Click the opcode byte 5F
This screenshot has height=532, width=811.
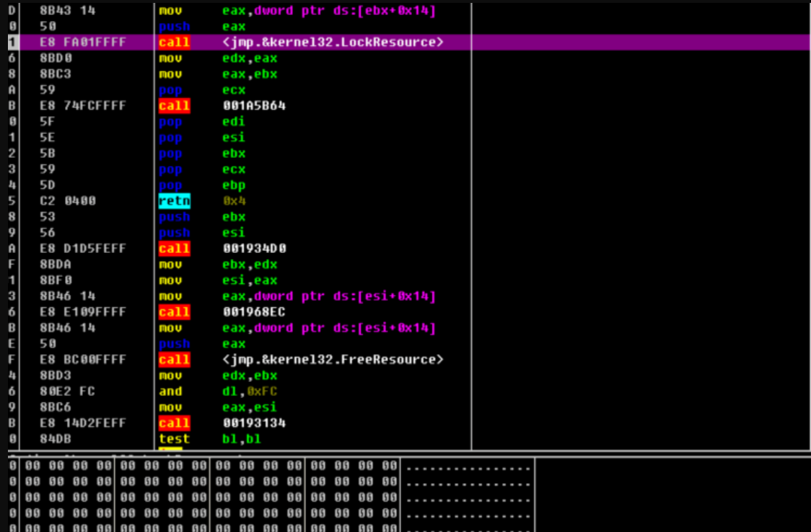pos(47,122)
